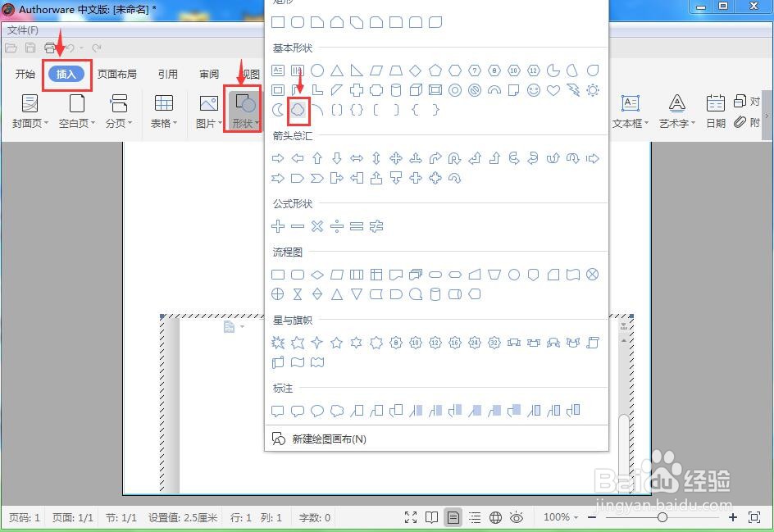The height and width of the screenshot is (532, 774).
Task: Click the 字数: 0 word count
Action: (x=315, y=518)
